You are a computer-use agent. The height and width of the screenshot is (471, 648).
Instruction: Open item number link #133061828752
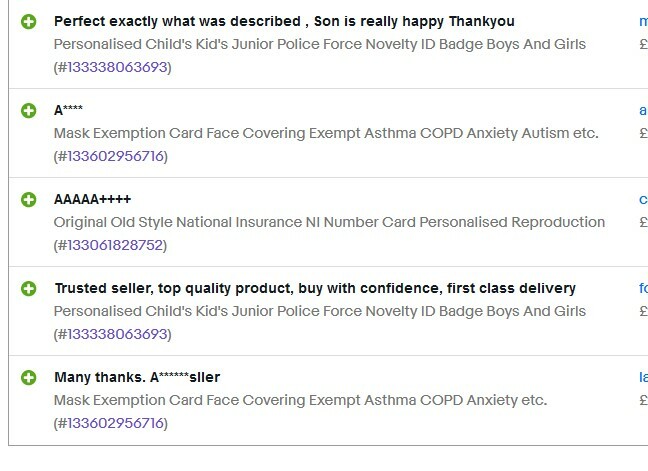pos(115,245)
